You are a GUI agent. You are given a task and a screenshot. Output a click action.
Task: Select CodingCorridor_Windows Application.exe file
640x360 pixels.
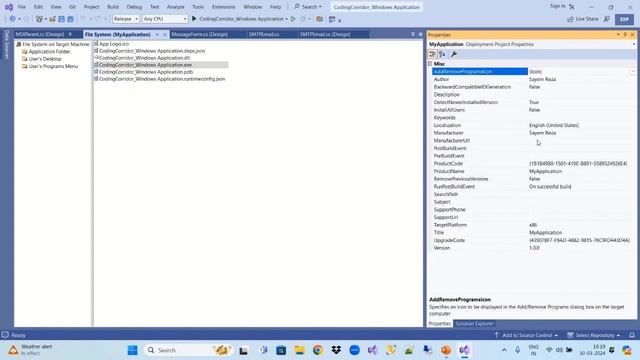[x=145, y=64]
